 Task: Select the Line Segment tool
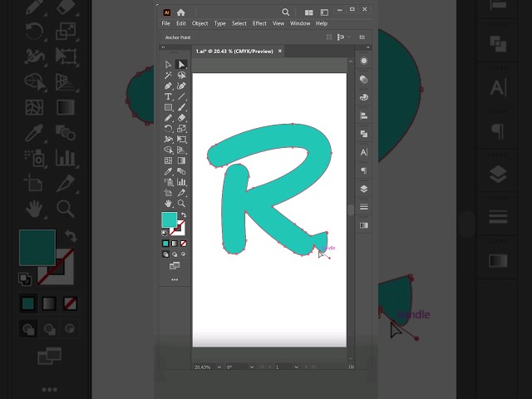pos(181,96)
